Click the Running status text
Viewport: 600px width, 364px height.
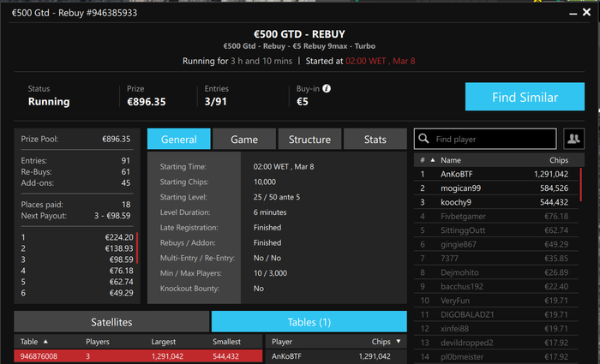[49, 101]
